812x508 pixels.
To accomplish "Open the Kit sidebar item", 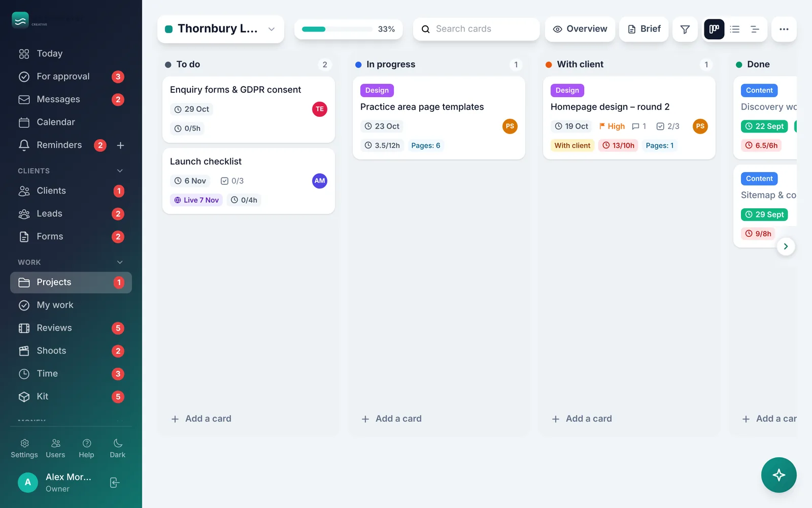I will 71,397.
